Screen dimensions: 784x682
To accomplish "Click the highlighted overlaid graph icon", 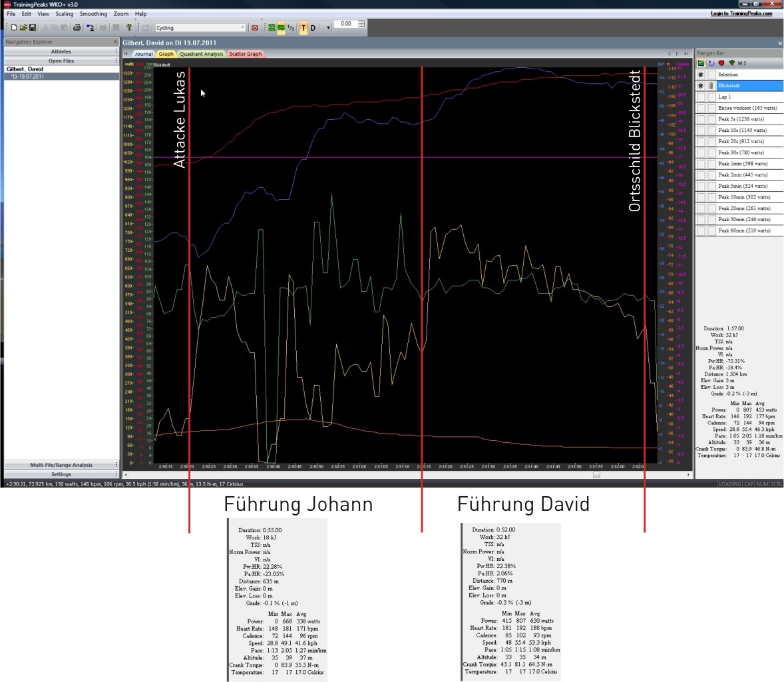I will click(x=281, y=27).
